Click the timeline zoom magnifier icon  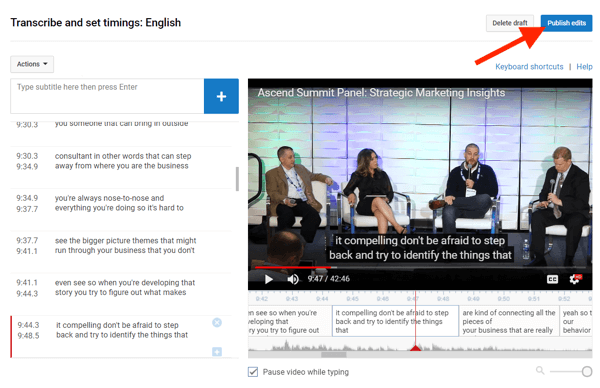(540, 370)
